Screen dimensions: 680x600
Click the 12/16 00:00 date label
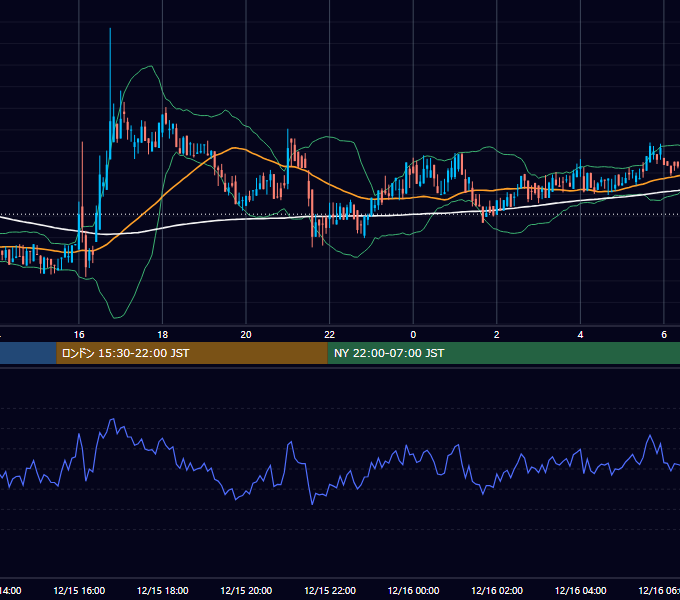(x=413, y=590)
